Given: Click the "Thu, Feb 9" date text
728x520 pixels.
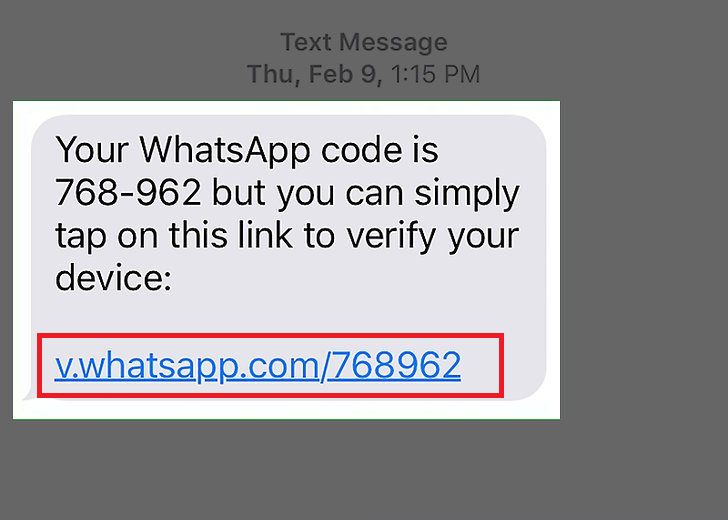Looking at the screenshot, I should click(311, 74).
